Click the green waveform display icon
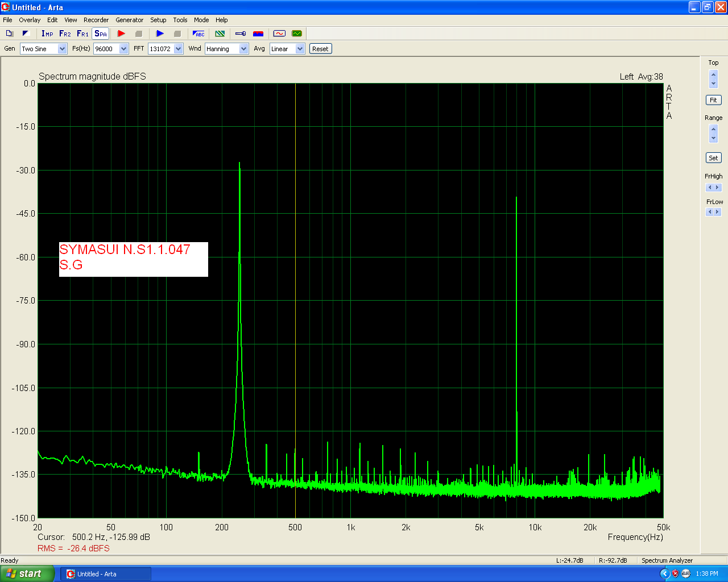The width and height of the screenshot is (728, 582). pos(297,34)
